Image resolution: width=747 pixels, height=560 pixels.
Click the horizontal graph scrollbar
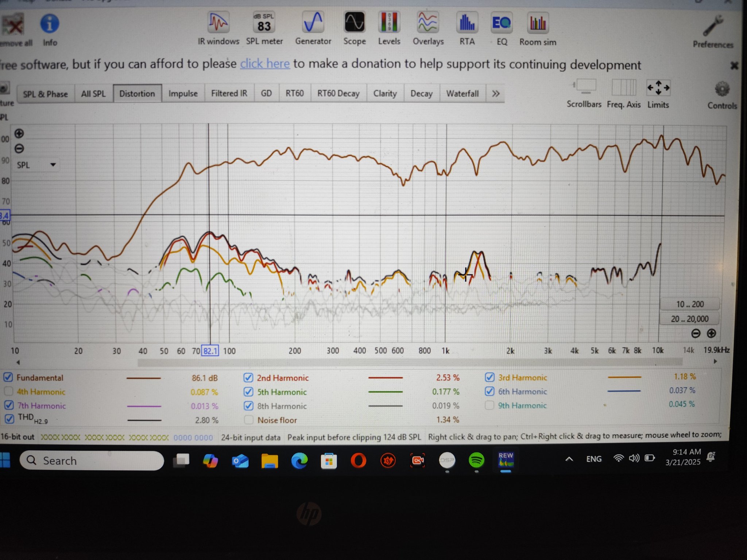tap(410, 362)
